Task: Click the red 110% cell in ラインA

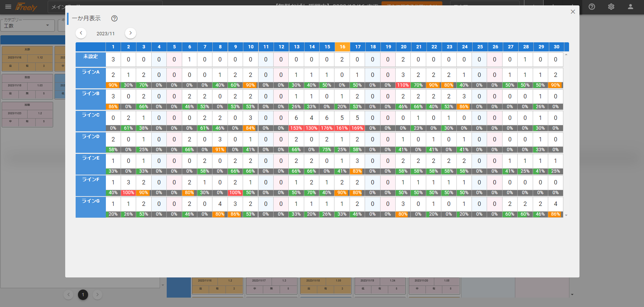Action: pyautogui.click(x=403, y=85)
